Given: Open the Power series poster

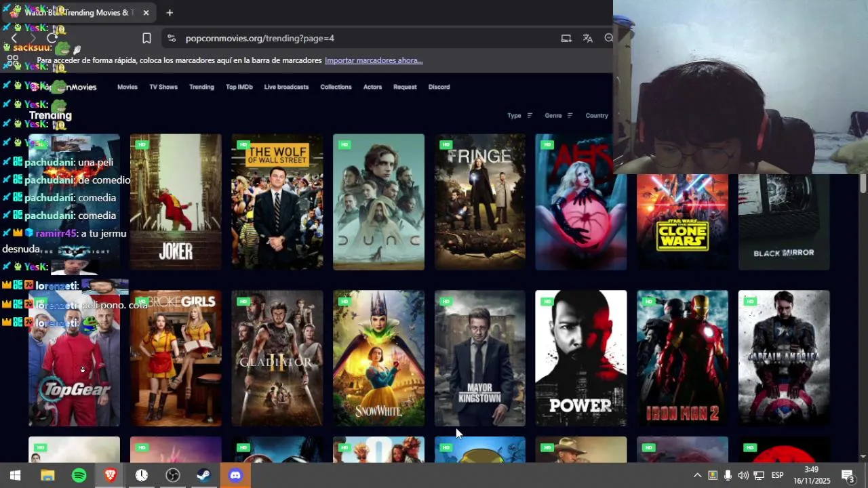Looking at the screenshot, I should 581,359.
